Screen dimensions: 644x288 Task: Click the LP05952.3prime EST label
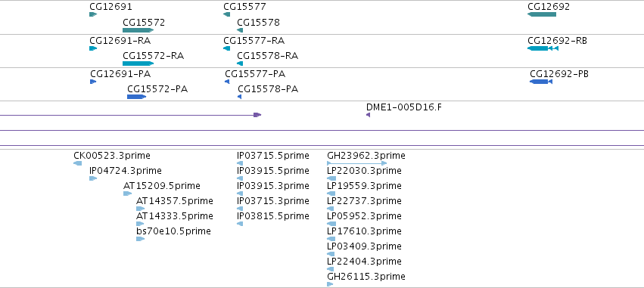[364, 215]
